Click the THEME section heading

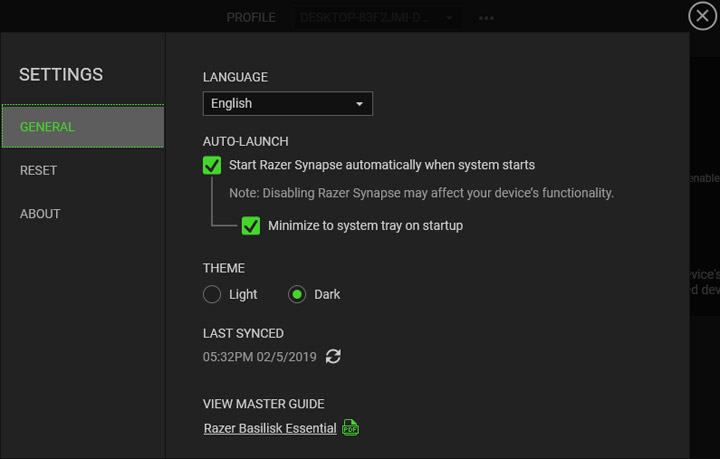point(224,268)
